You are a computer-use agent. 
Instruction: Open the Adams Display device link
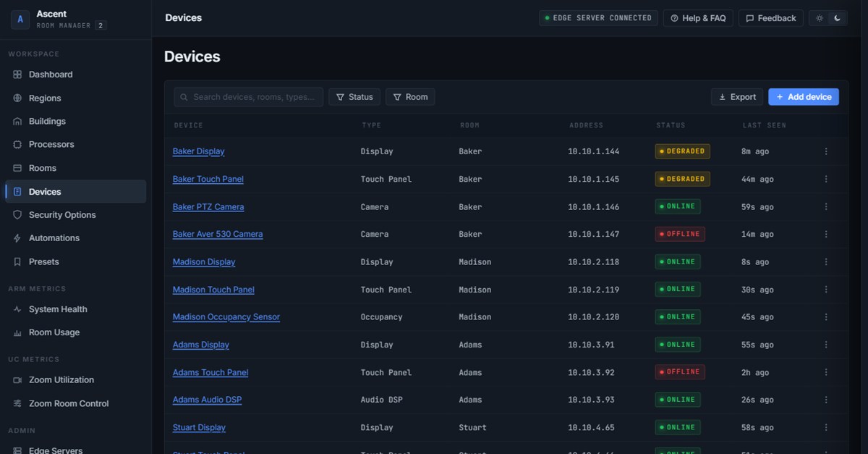[201, 345]
